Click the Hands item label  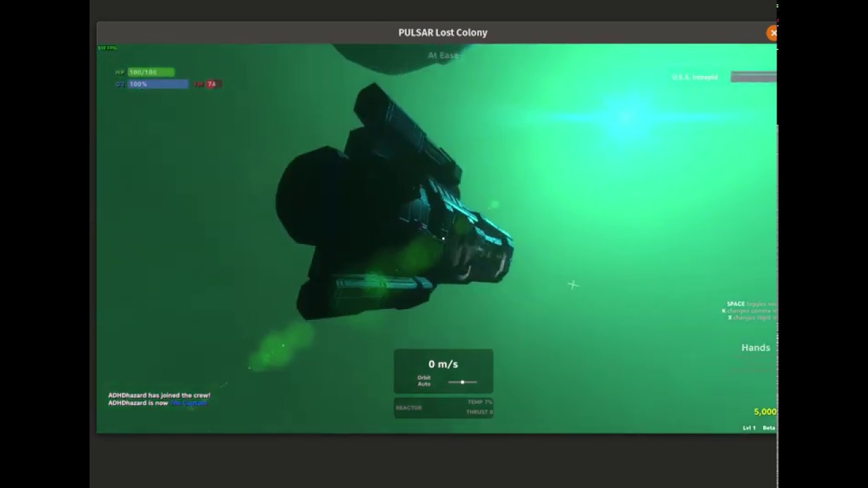coord(755,348)
